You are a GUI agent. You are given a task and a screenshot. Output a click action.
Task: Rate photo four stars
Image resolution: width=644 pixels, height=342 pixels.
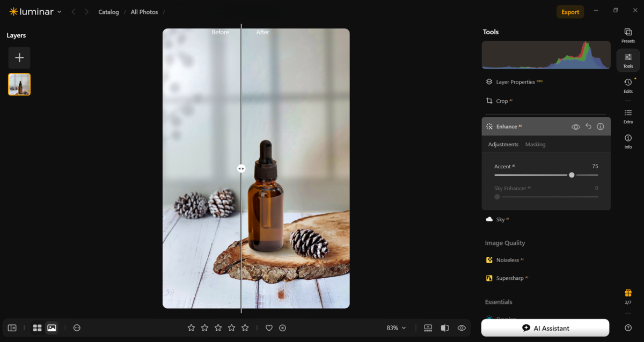(x=231, y=328)
